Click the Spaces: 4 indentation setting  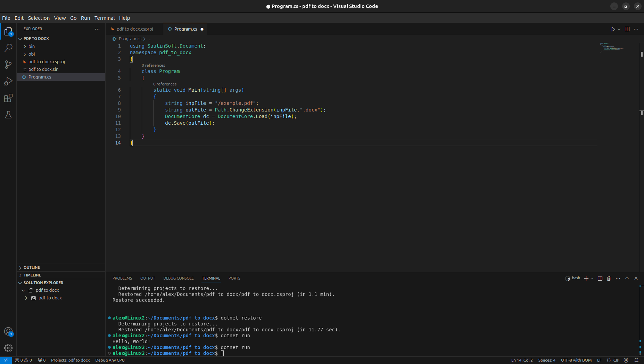[x=547, y=360]
